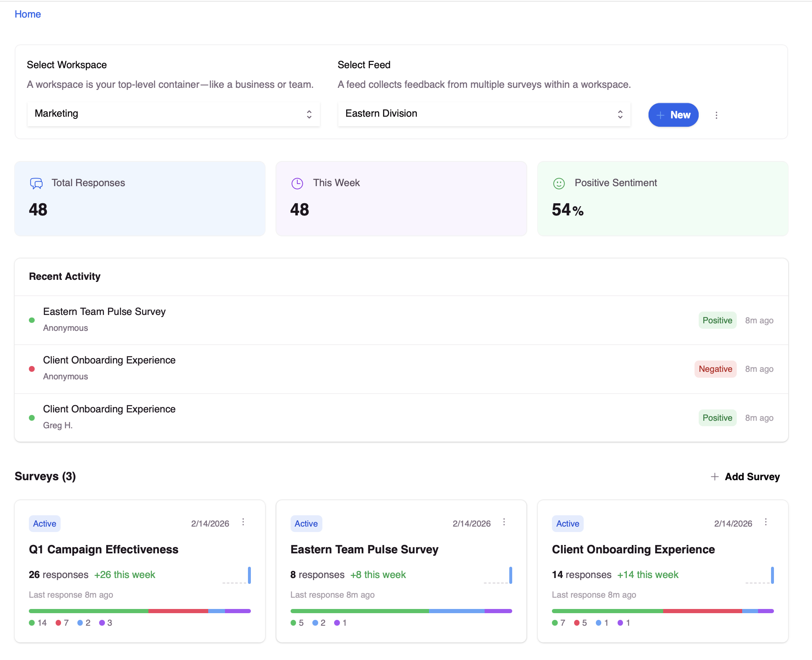Open Client Onboarding Experience card options menu
This screenshot has width=812, height=660.
[x=766, y=522]
